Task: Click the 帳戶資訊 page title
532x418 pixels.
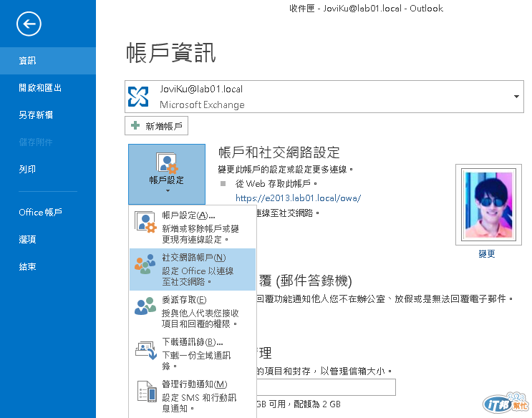Action: point(171,53)
